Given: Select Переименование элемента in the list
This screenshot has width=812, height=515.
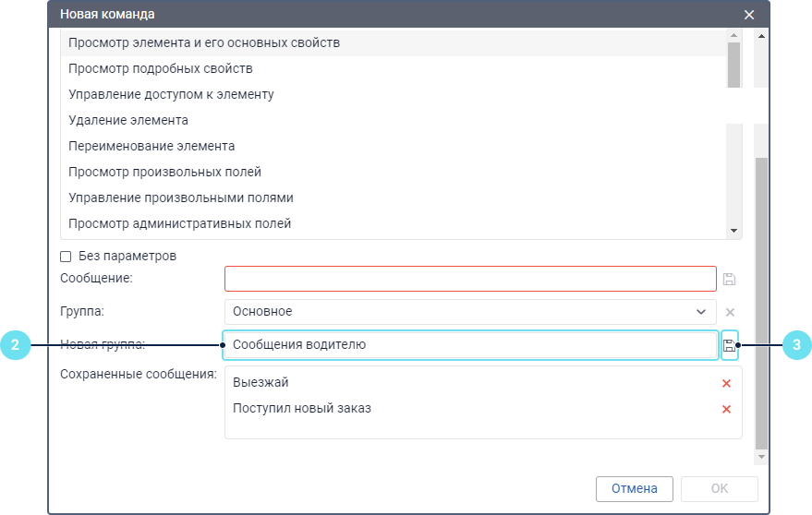Looking at the screenshot, I should 151,146.
